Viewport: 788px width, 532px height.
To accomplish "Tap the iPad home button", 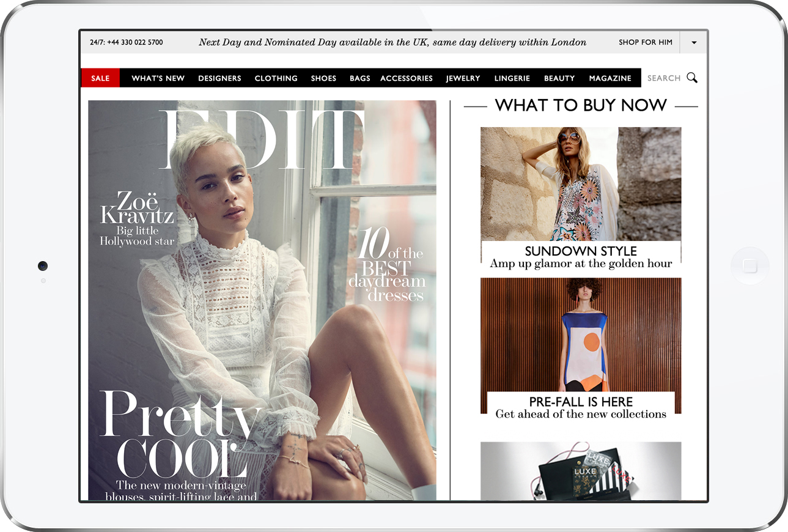I will [x=750, y=266].
